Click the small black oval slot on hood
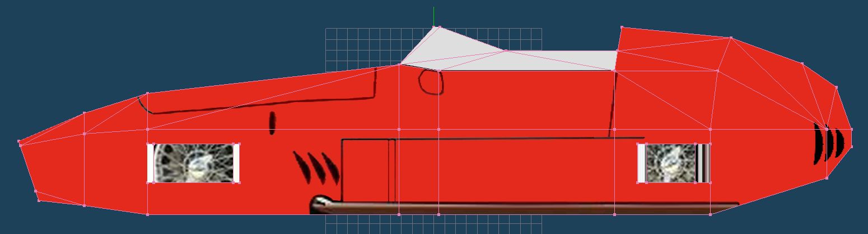Image resolution: width=868 pixels, height=234 pixels. (x=273, y=123)
